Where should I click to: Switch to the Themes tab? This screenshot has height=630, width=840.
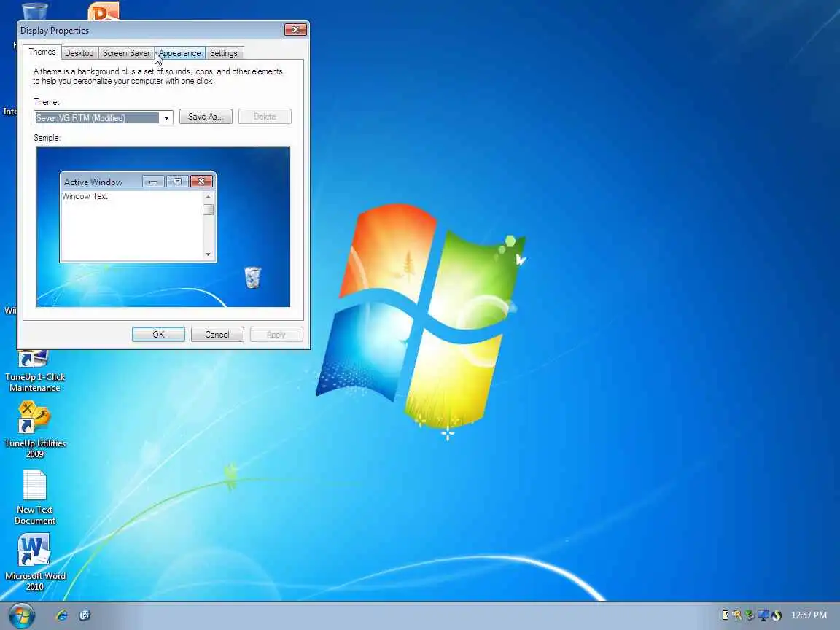point(42,52)
